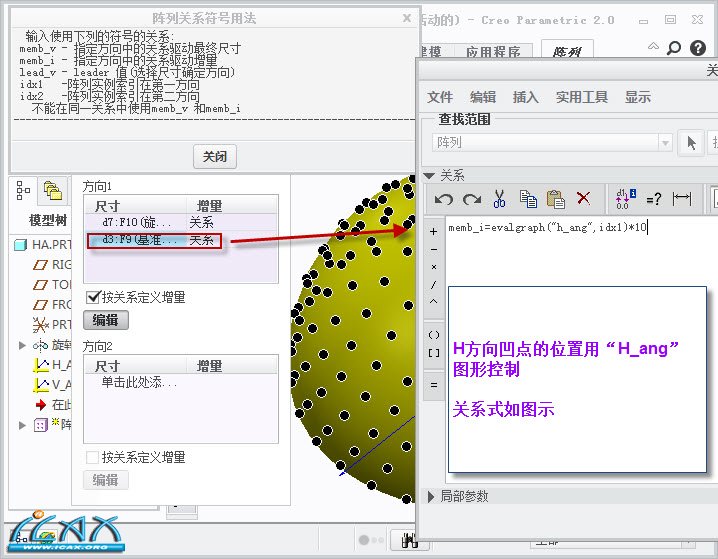This screenshot has height=559, width=718.
Task: Click the show dimension arrows icon
Action: click(682, 199)
